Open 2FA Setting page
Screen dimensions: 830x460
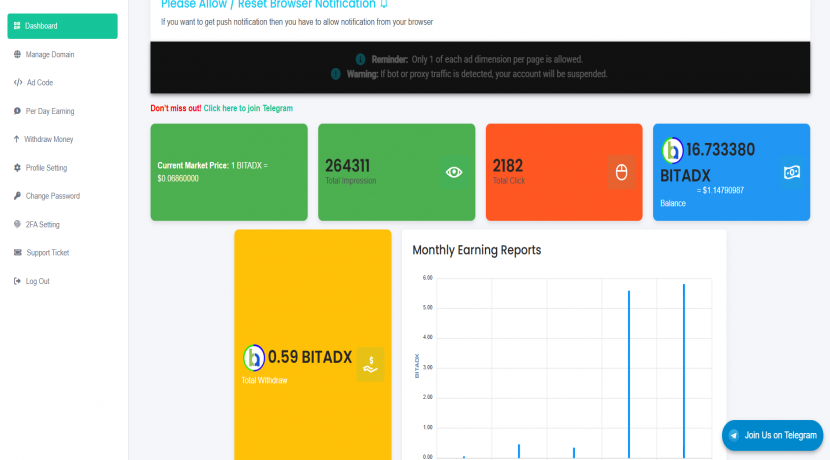[42, 224]
